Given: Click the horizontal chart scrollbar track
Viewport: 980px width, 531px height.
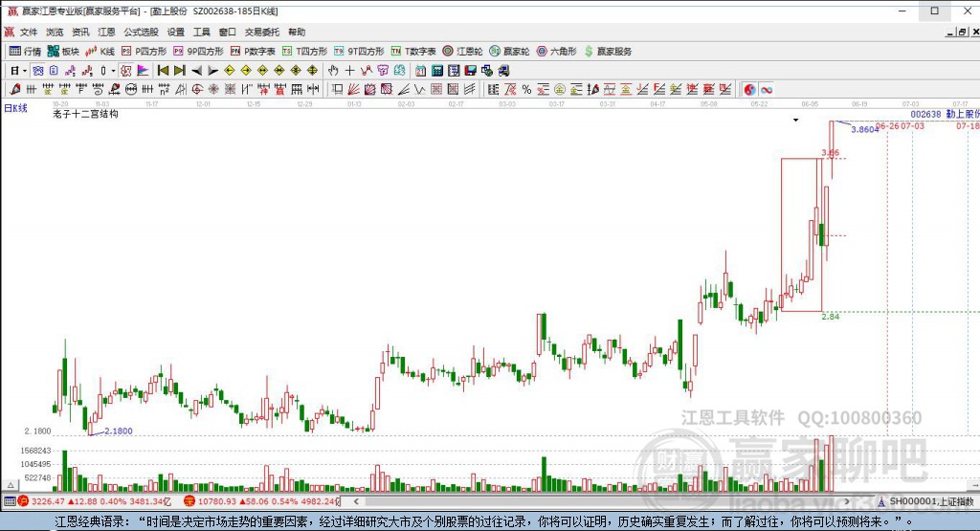Looking at the screenshot, I should point(600,501).
